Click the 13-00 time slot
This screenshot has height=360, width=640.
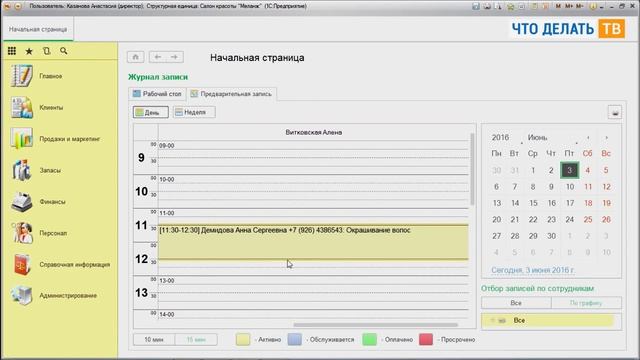click(313, 281)
